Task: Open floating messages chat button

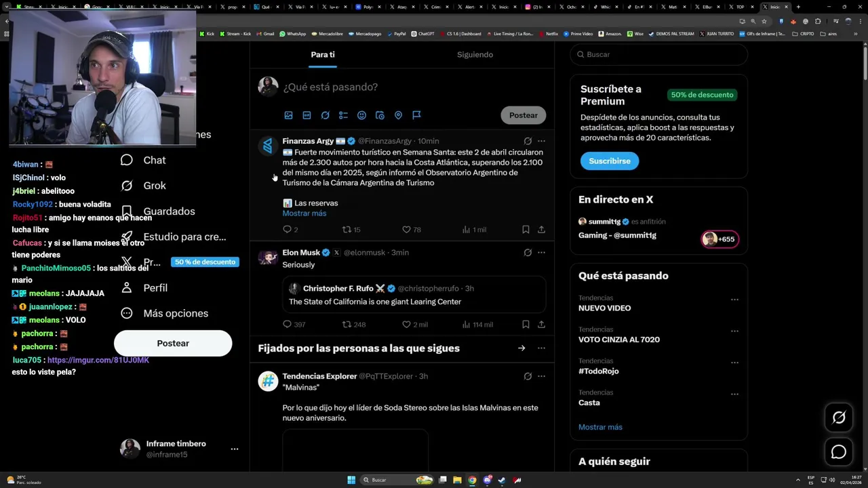Action: tap(839, 452)
